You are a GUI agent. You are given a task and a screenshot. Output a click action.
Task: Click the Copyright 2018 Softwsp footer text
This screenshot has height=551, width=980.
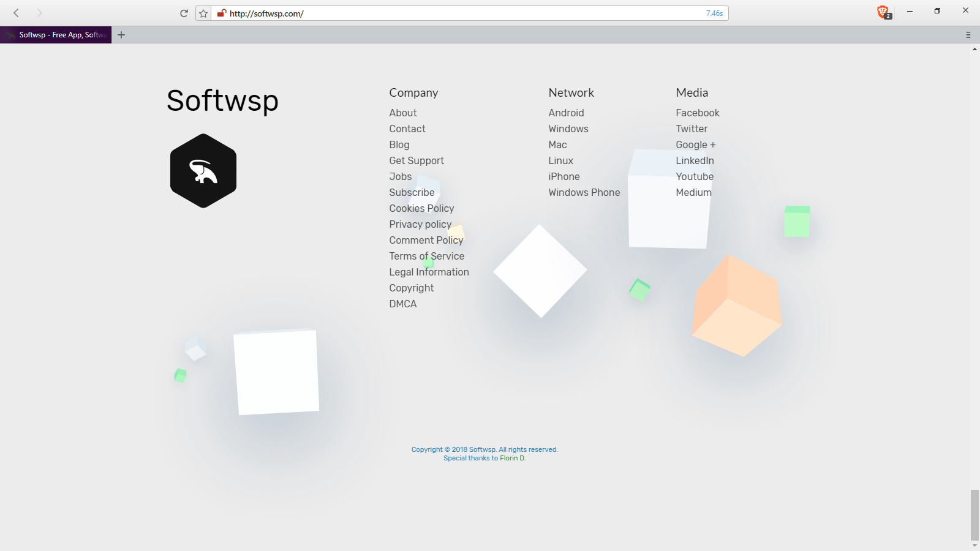click(x=484, y=449)
